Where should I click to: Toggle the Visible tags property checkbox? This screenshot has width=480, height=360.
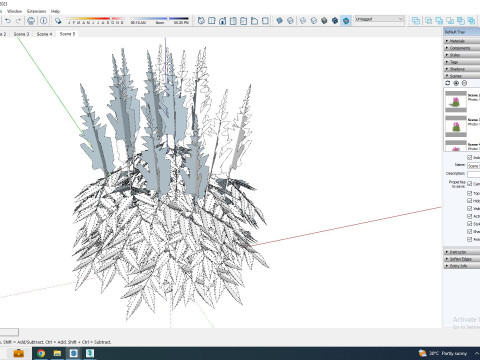pyautogui.click(x=469, y=208)
